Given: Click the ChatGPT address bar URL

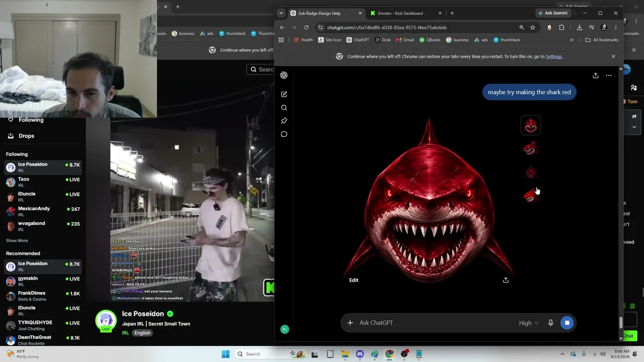Looking at the screenshot, I should pos(387,28).
